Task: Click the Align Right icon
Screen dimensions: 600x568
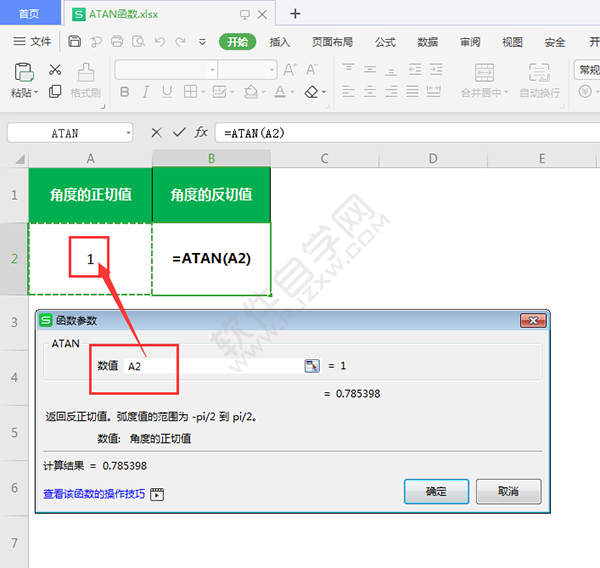Action: (x=391, y=91)
